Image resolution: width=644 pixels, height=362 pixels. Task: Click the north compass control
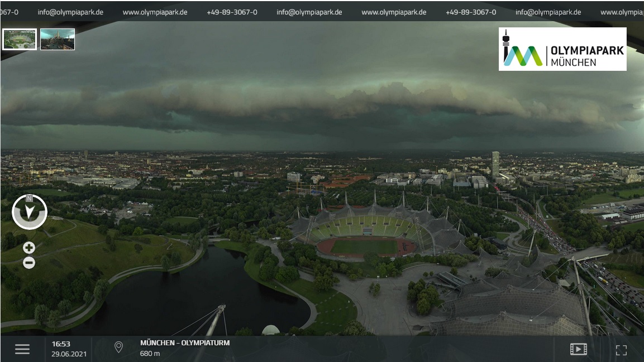tap(30, 212)
